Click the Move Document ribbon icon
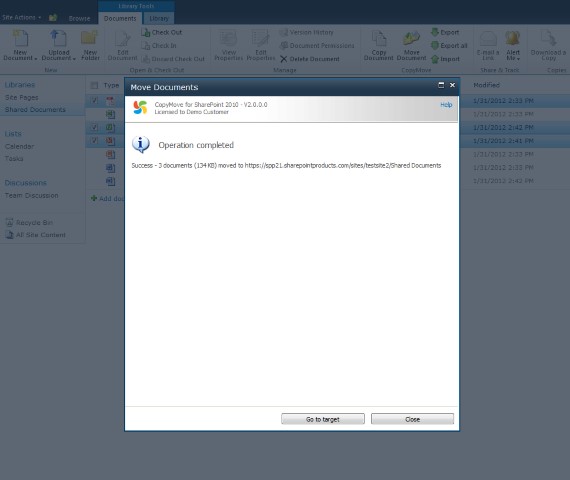Viewport: 570px width, 480px height. pyautogui.click(x=411, y=39)
